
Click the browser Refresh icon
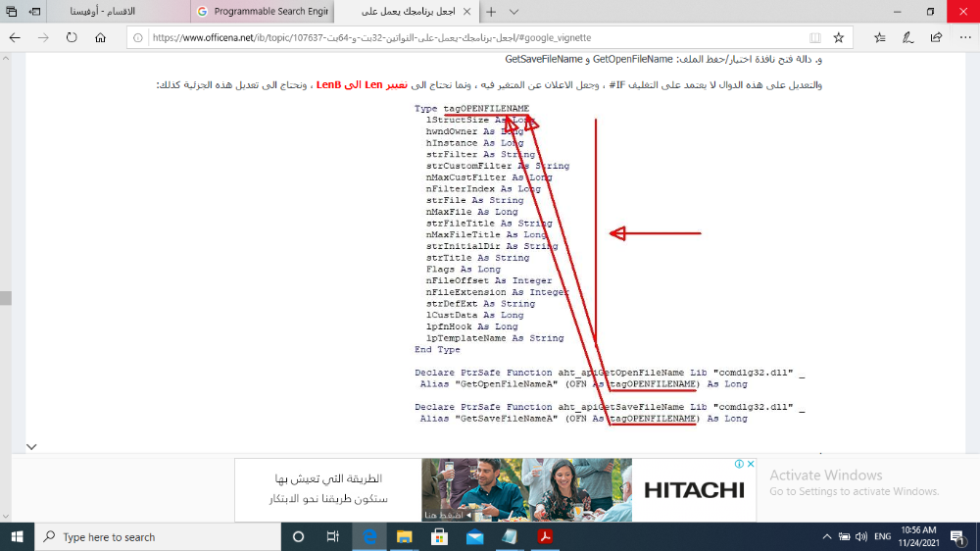[x=72, y=37]
